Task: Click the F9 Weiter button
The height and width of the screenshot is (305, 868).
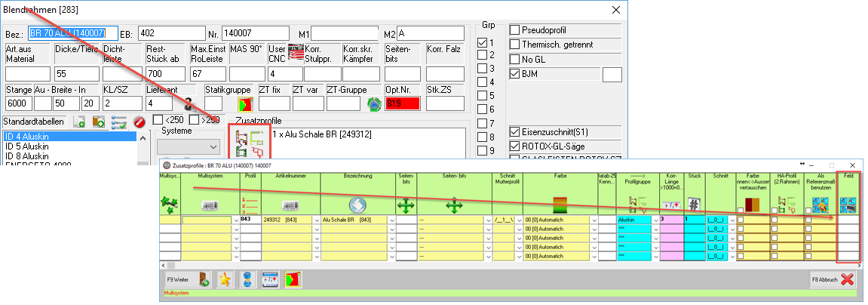Action: click(186, 279)
